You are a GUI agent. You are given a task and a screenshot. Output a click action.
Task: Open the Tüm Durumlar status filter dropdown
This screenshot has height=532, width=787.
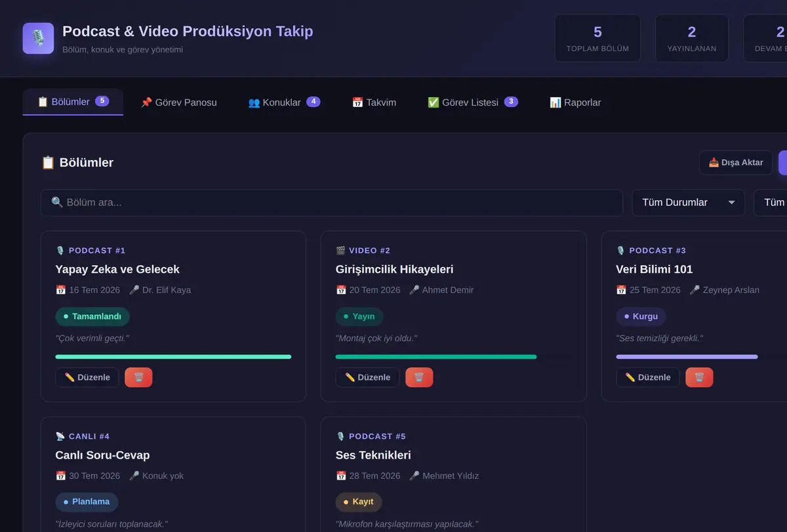(x=688, y=203)
